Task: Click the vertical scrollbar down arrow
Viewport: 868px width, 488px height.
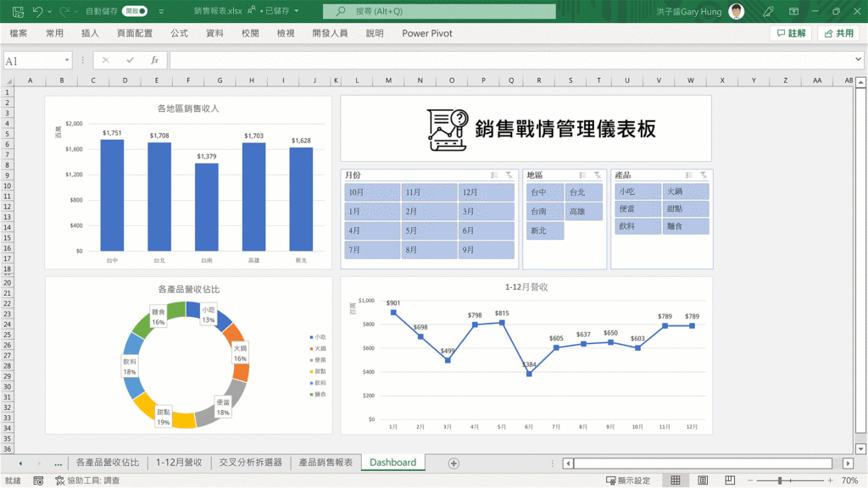Action: (x=860, y=449)
